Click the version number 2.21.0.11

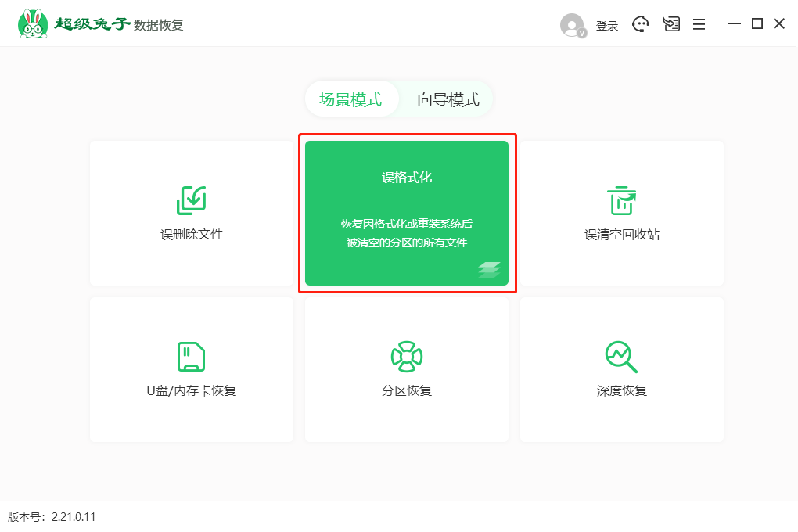click(74, 517)
